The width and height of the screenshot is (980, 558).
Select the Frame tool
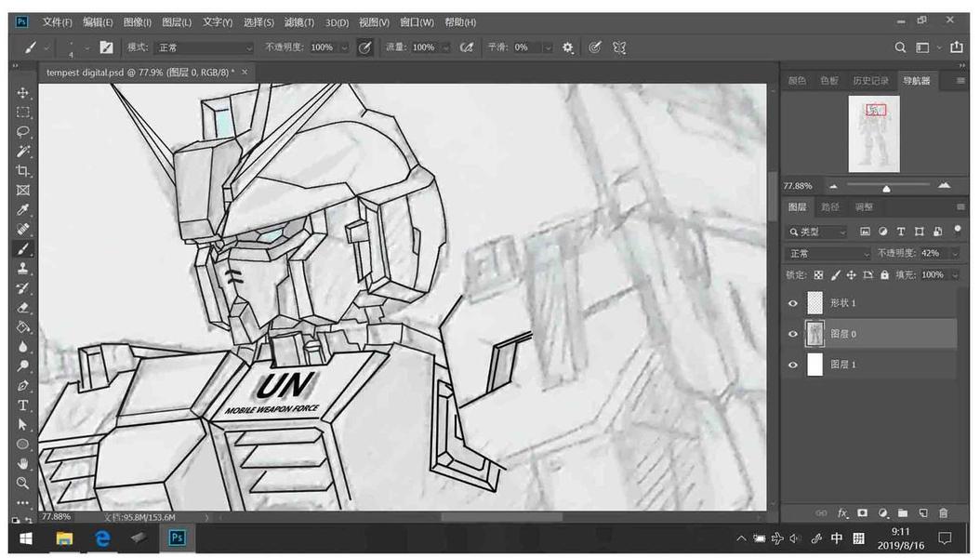[23, 190]
